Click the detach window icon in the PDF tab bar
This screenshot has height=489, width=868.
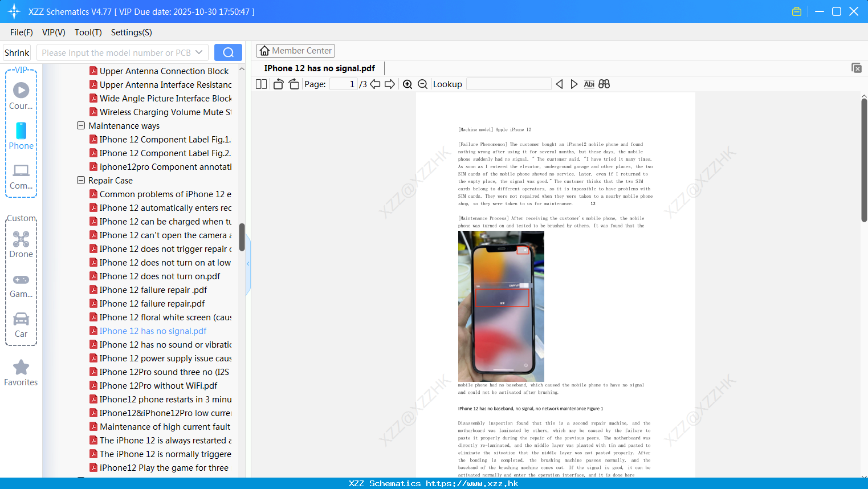[x=857, y=68]
